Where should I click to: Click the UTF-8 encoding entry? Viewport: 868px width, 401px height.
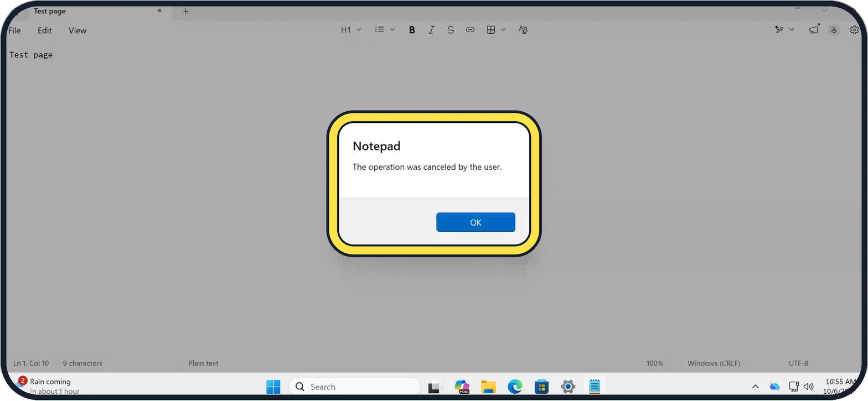point(798,363)
